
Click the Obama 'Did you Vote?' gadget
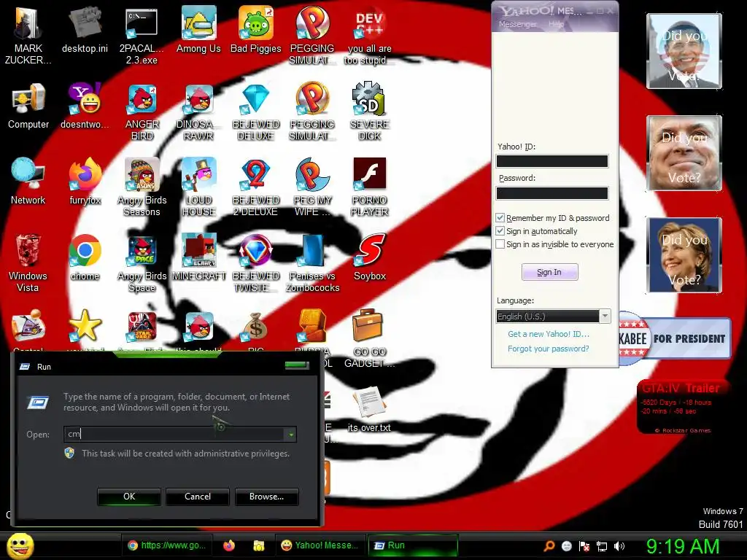click(x=684, y=51)
